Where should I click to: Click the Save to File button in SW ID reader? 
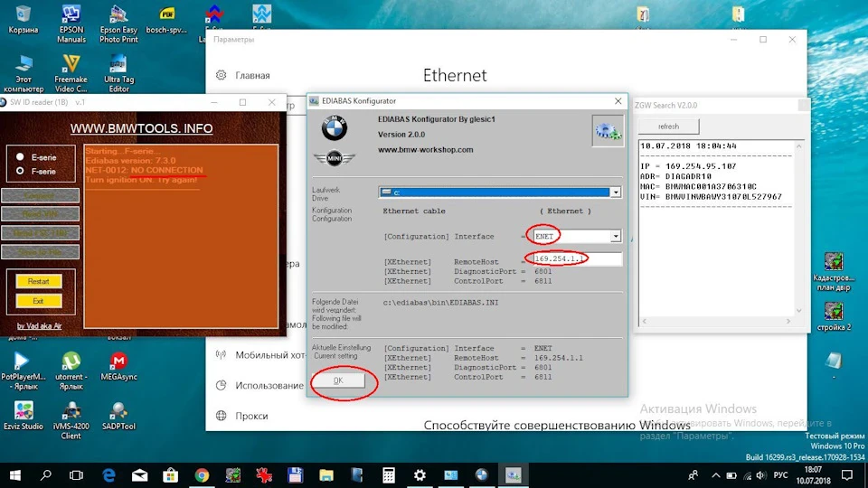pos(40,252)
